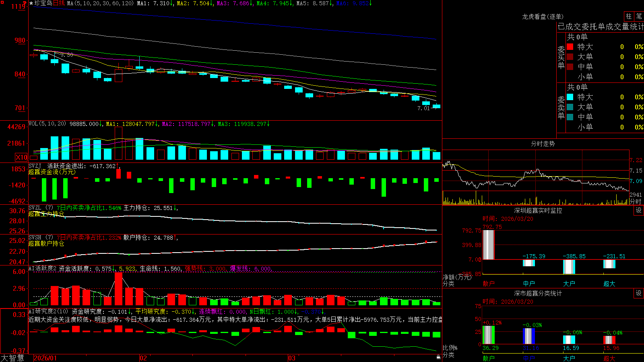Click the 分时走势 panel title
Image resolution: width=644 pixels, height=362 pixels.
(x=543, y=144)
